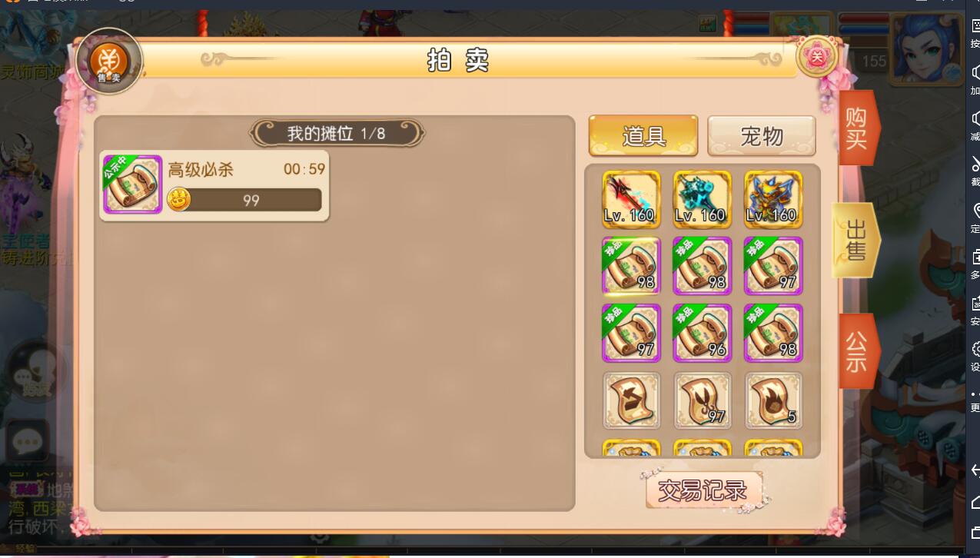This screenshot has width=980, height=558.
Task: Select the blue helmet Lv.160 item
Action: coord(773,199)
